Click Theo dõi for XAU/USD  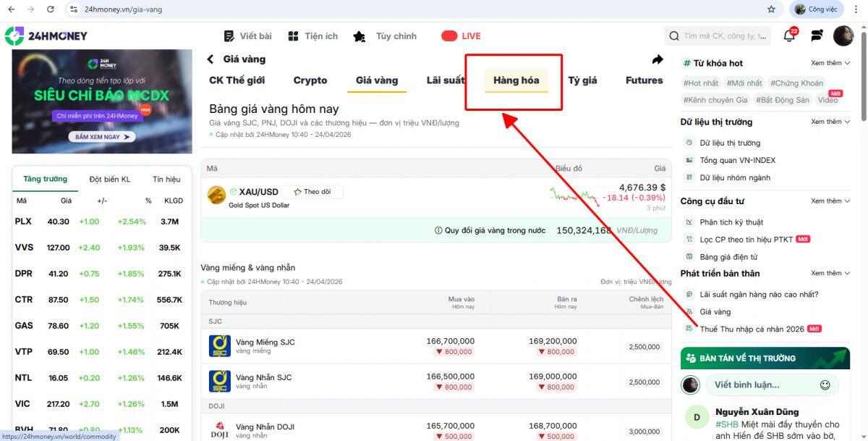click(x=312, y=192)
